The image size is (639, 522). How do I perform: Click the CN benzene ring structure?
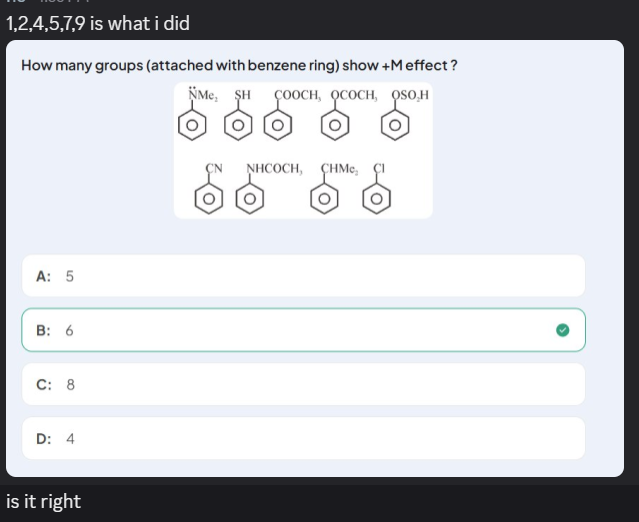pos(209,188)
